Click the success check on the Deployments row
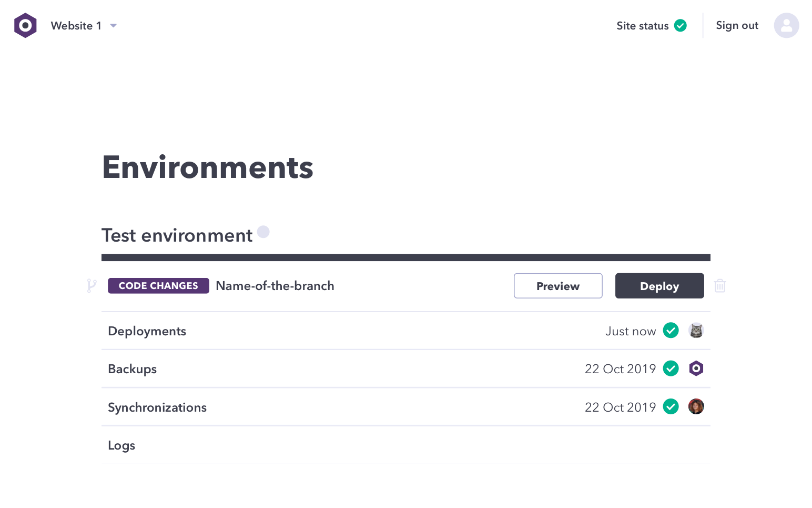The height and width of the screenshot is (508, 812). [x=671, y=330]
